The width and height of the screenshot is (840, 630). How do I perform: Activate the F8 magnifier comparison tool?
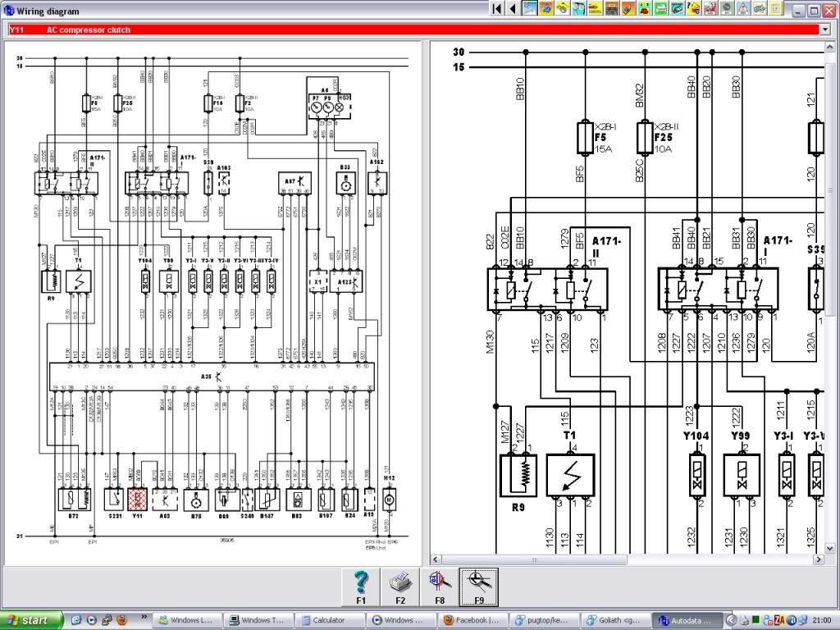click(x=440, y=585)
